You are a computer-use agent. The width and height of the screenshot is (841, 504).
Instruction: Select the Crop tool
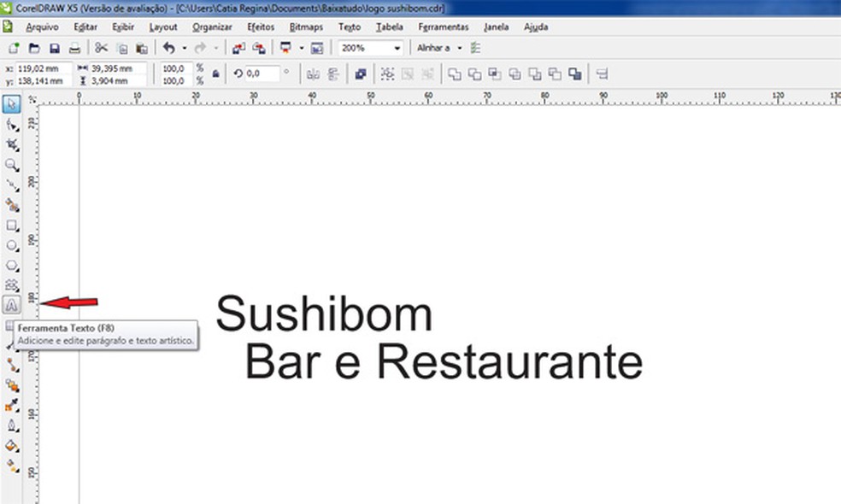click(12, 144)
